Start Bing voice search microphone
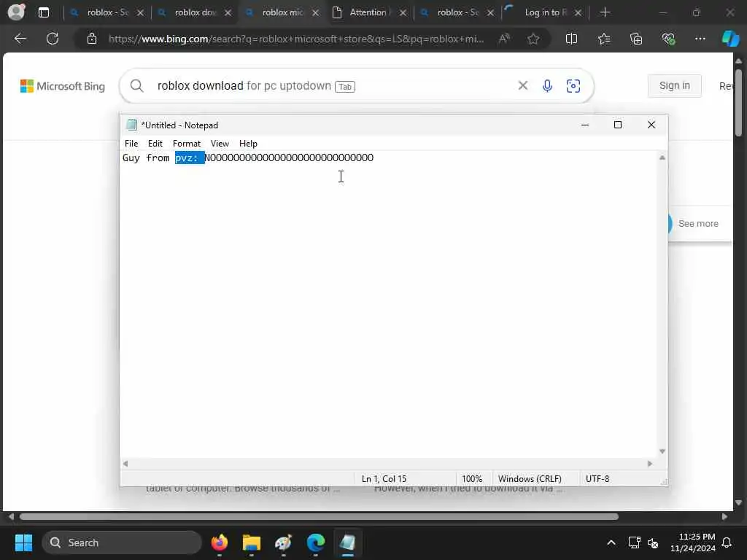 point(547,86)
